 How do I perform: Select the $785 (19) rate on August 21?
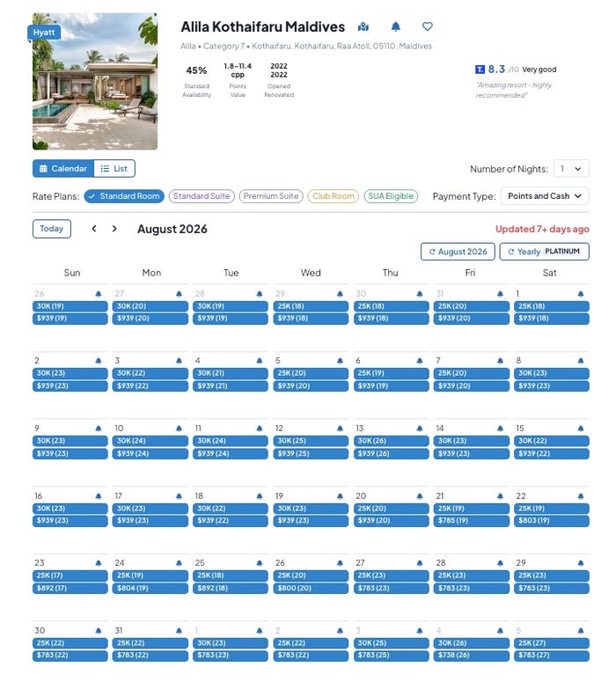click(x=472, y=521)
